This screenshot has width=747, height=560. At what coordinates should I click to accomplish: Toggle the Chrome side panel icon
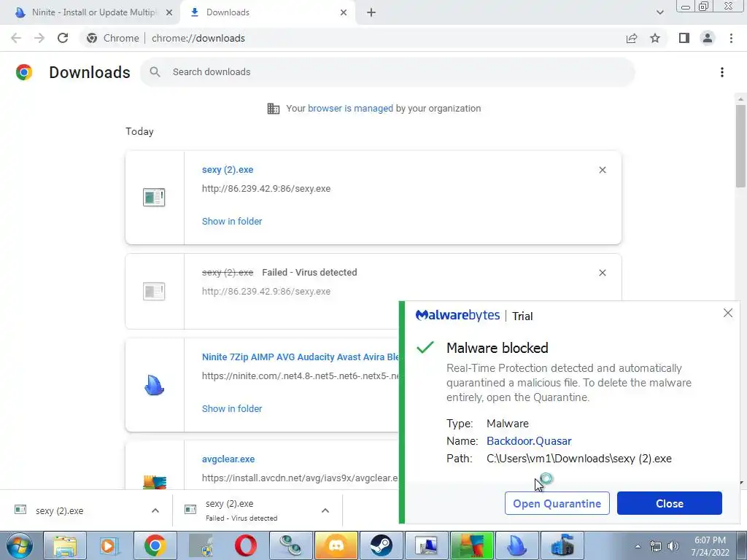tap(684, 38)
